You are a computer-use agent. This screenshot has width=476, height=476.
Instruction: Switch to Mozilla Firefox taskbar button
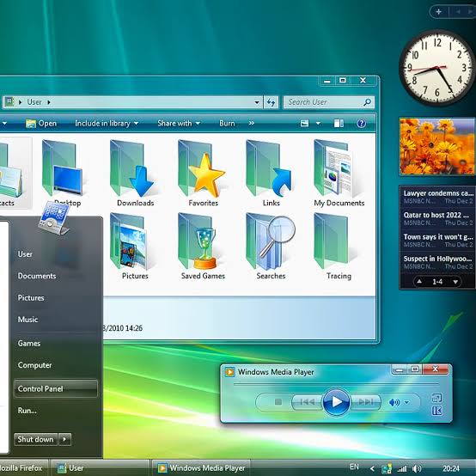coord(24,468)
